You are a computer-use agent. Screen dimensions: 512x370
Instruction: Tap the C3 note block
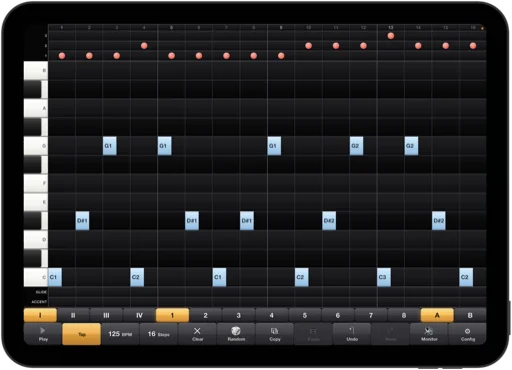[384, 277]
